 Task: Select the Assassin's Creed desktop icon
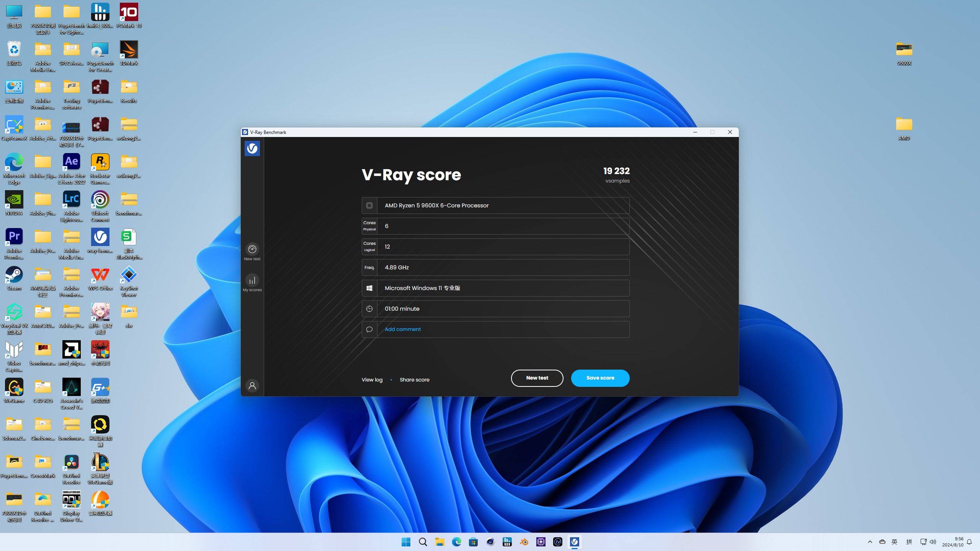coord(72,394)
